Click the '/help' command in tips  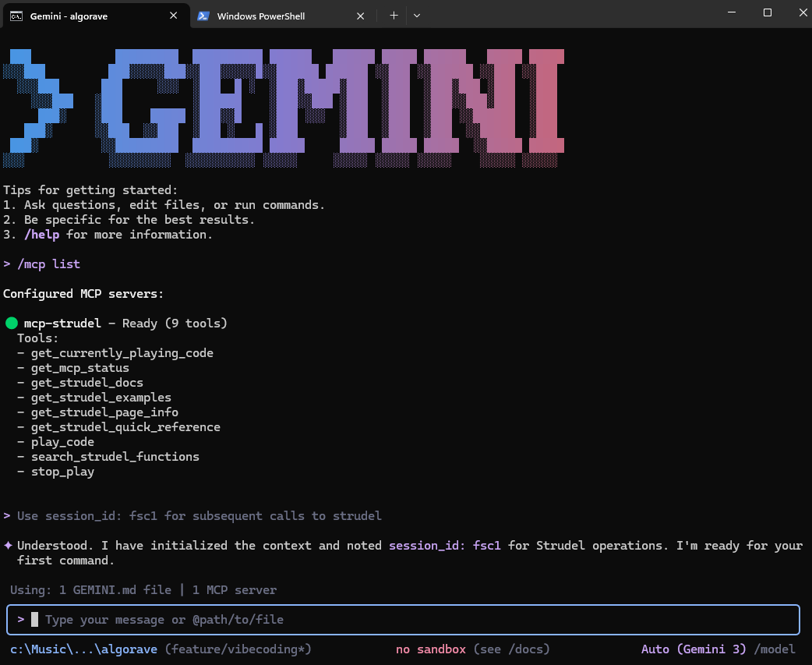click(x=41, y=235)
